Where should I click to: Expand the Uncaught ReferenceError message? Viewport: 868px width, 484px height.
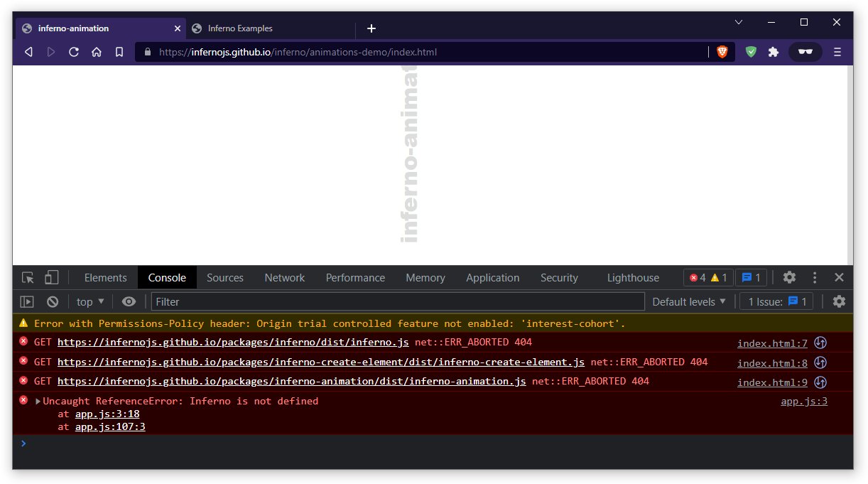(38, 402)
